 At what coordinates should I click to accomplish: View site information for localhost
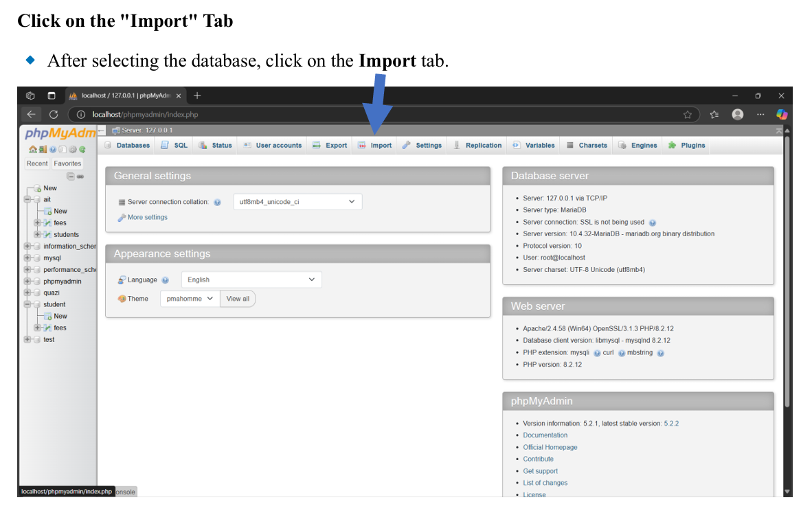[x=81, y=115]
